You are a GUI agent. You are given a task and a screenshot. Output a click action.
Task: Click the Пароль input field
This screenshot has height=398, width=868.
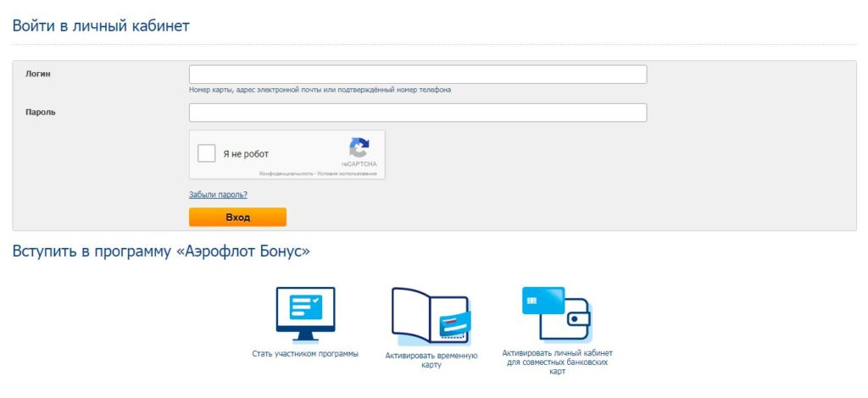pyautogui.click(x=418, y=113)
